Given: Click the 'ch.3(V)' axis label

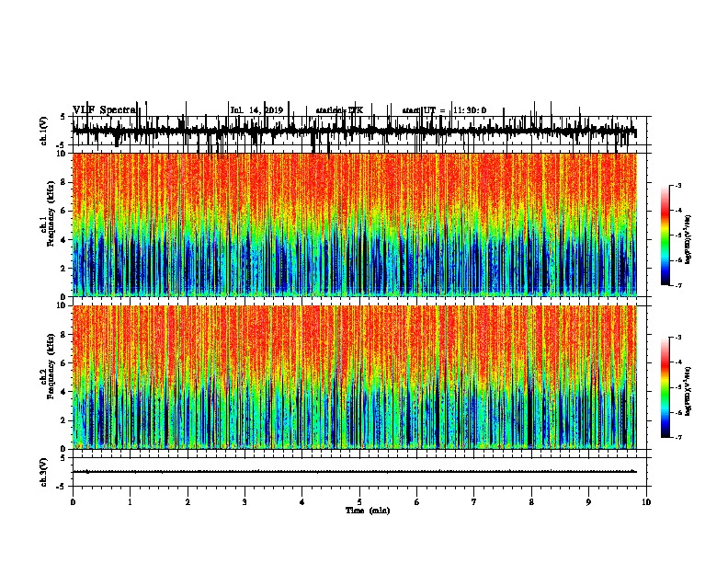Looking at the screenshot, I should pos(44,472).
